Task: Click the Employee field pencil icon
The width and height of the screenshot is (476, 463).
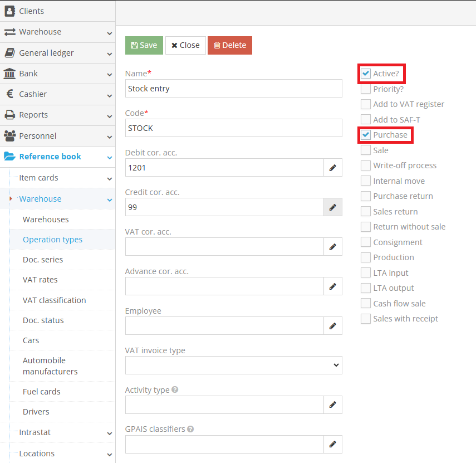Action: pos(333,326)
